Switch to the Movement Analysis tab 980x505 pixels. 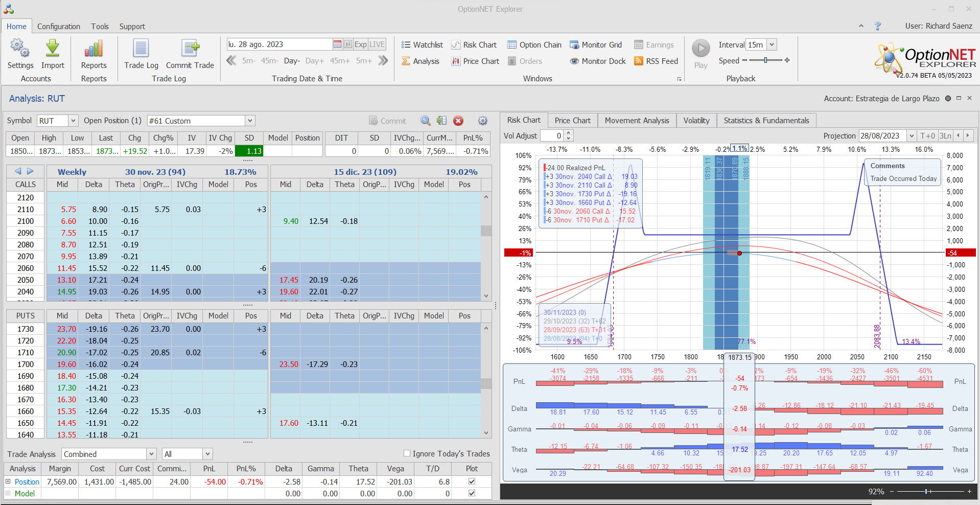637,121
